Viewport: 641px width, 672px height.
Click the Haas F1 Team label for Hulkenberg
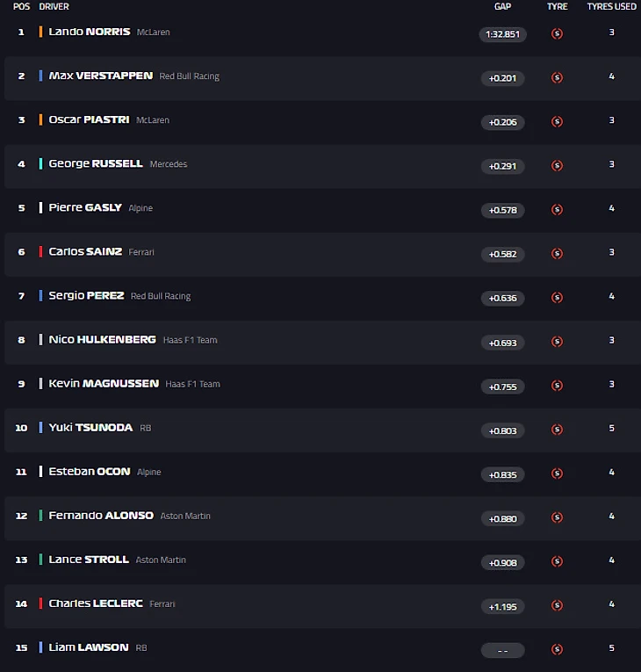pos(190,340)
